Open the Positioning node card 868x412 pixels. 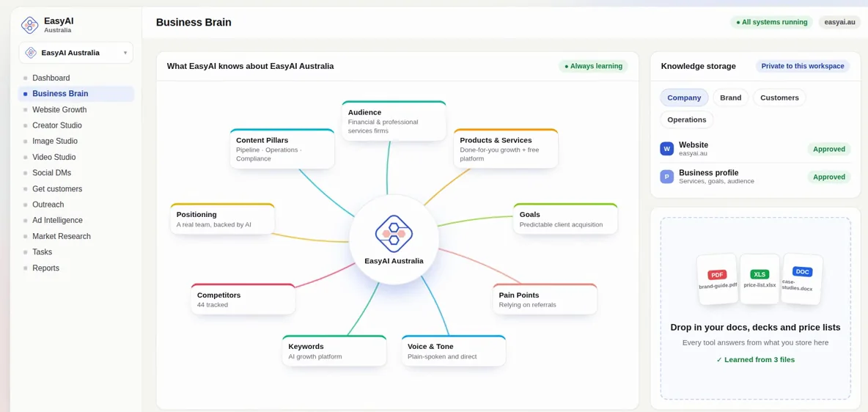point(222,218)
